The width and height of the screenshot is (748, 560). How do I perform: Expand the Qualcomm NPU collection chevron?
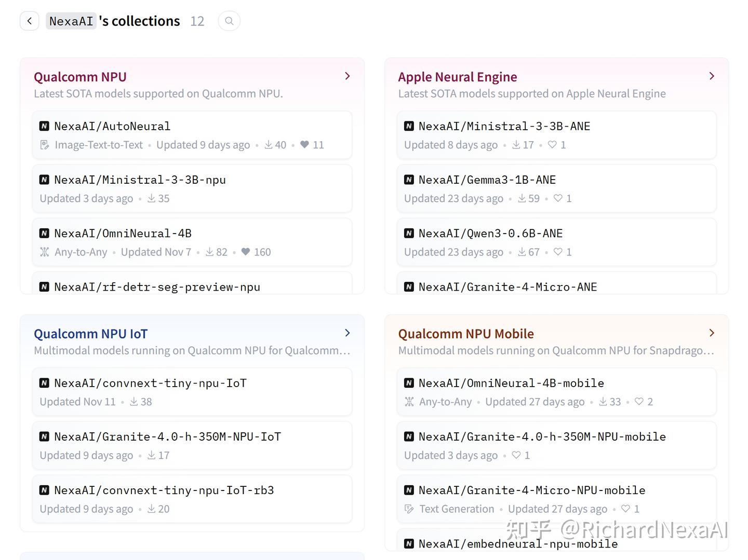(348, 76)
